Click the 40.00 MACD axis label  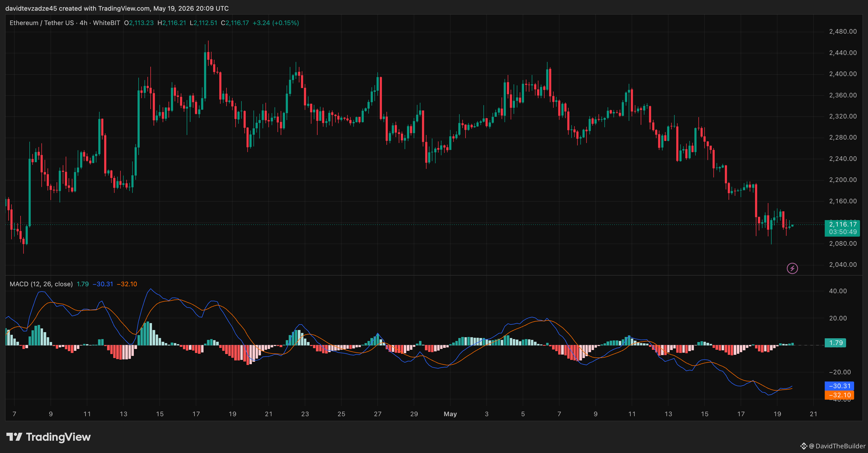pyautogui.click(x=838, y=291)
